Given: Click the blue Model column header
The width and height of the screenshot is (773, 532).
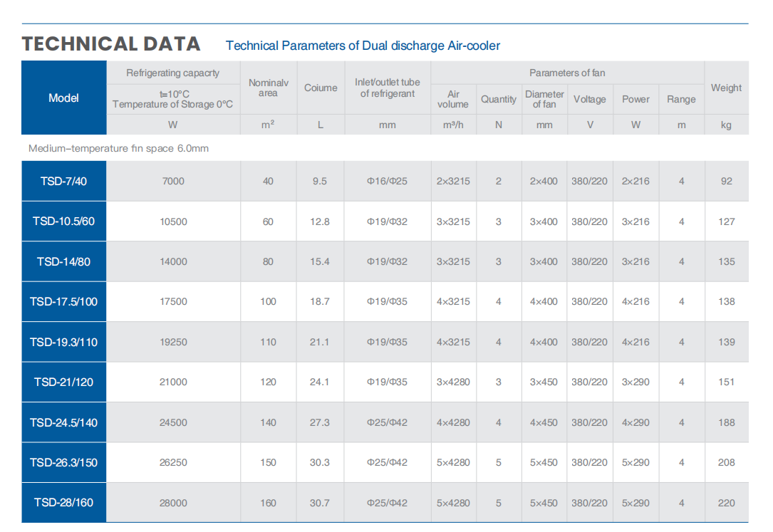Looking at the screenshot, I should [x=63, y=98].
